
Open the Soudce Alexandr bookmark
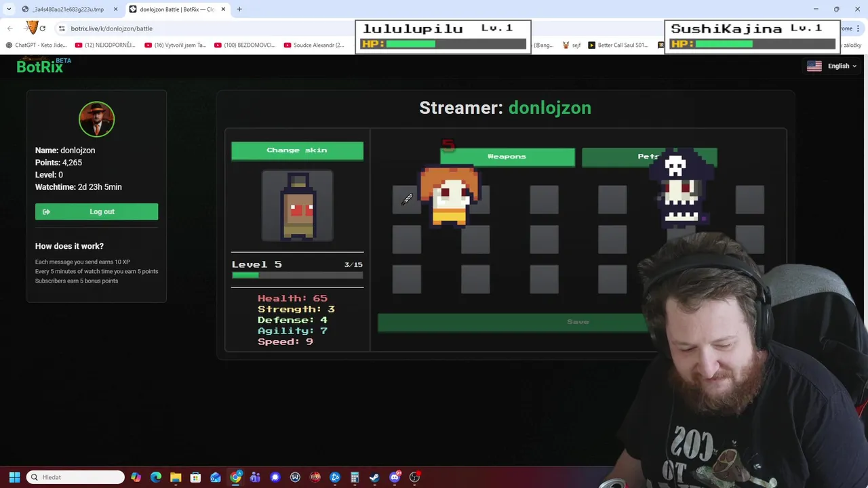[x=315, y=45]
